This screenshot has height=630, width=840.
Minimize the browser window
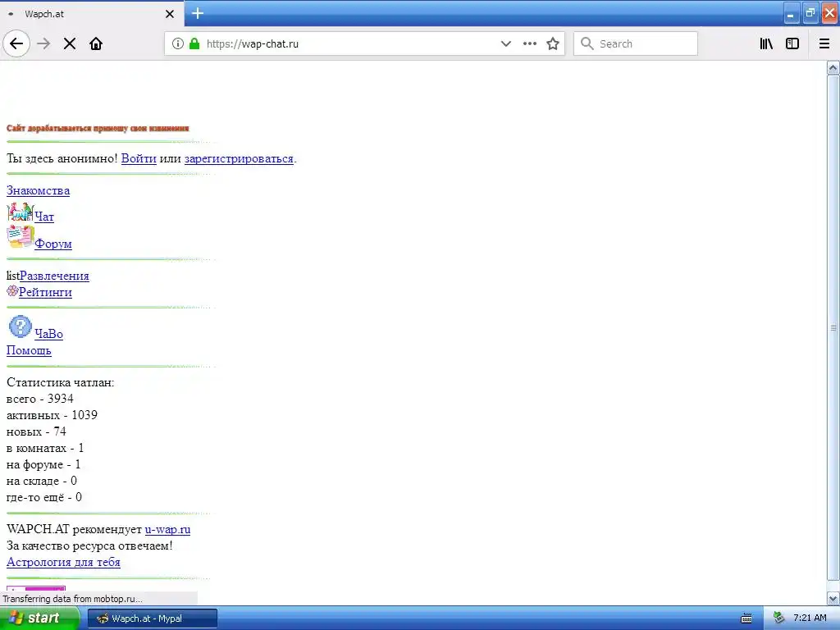(792, 14)
